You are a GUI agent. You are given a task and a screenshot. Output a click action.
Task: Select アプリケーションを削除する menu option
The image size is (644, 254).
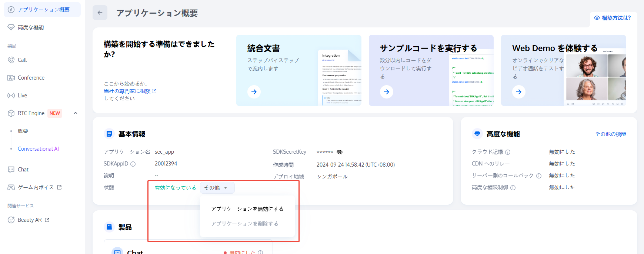coord(244,224)
